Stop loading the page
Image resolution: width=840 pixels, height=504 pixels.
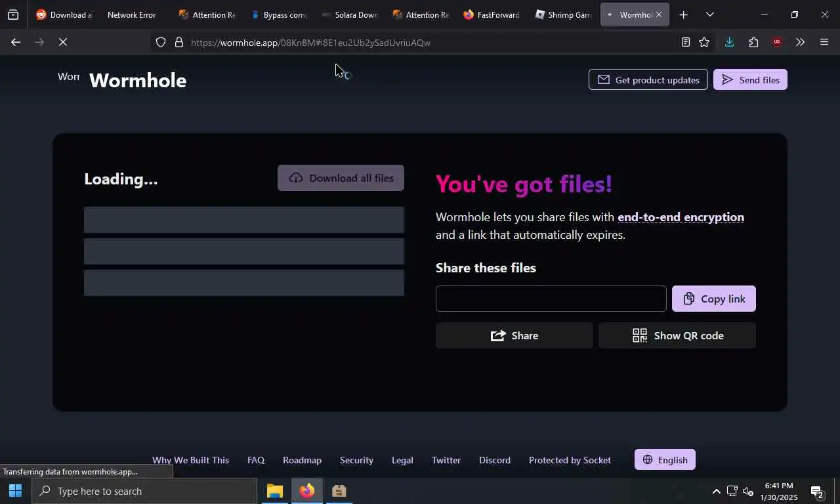63,42
